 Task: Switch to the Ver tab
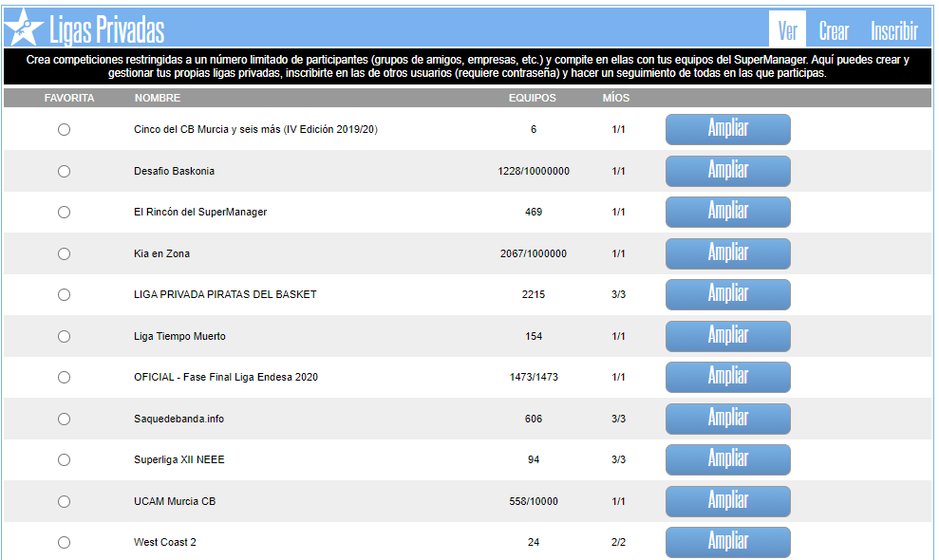(787, 30)
